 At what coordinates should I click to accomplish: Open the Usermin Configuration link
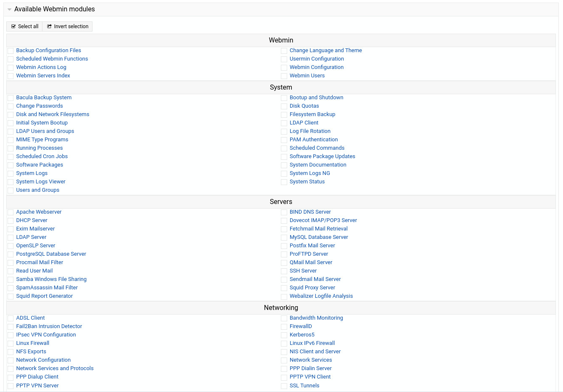pyautogui.click(x=317, y=59)
